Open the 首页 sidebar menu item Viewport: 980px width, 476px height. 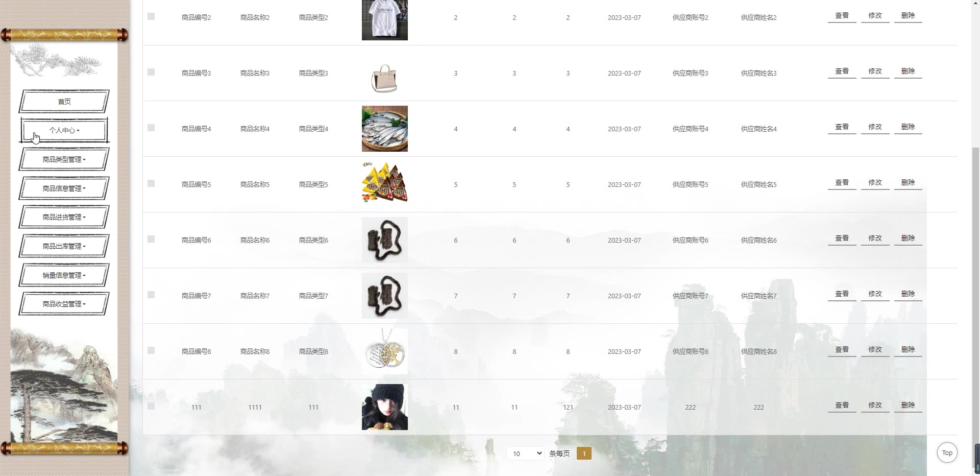coord(64,102)
